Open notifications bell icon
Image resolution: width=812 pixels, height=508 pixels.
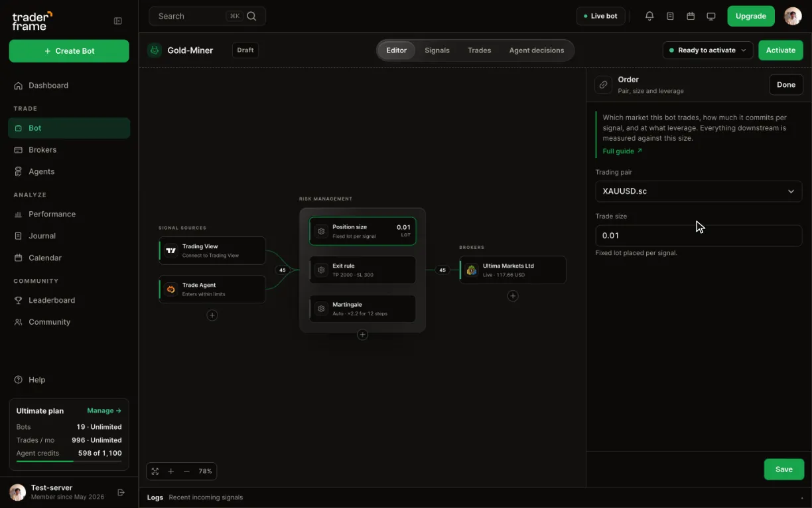(x=649, y=16)
